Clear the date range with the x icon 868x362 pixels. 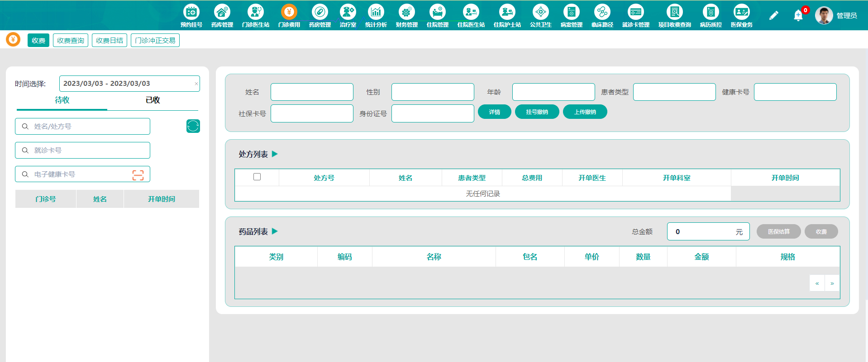(x=196, y=84)
